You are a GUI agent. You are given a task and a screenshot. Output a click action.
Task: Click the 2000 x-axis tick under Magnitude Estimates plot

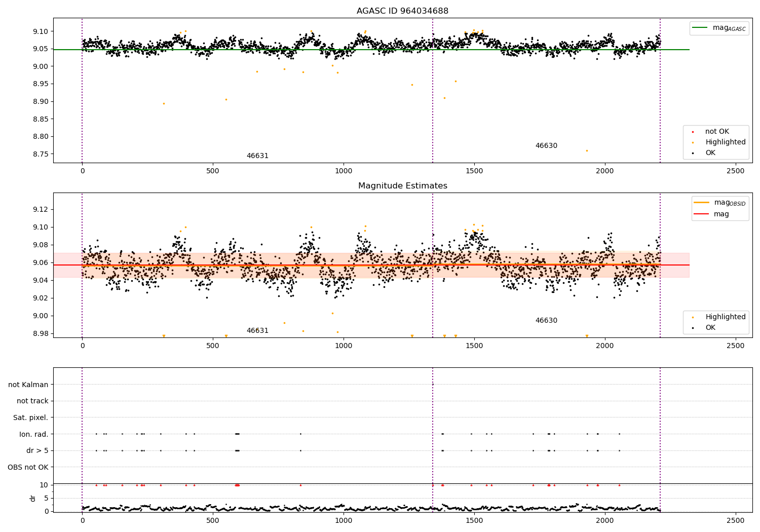[605, 346]
